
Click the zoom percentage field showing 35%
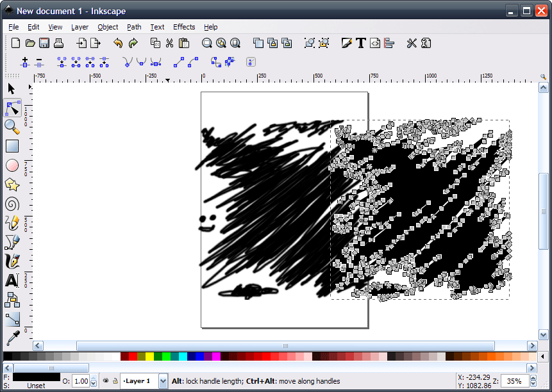pos(515,380)
